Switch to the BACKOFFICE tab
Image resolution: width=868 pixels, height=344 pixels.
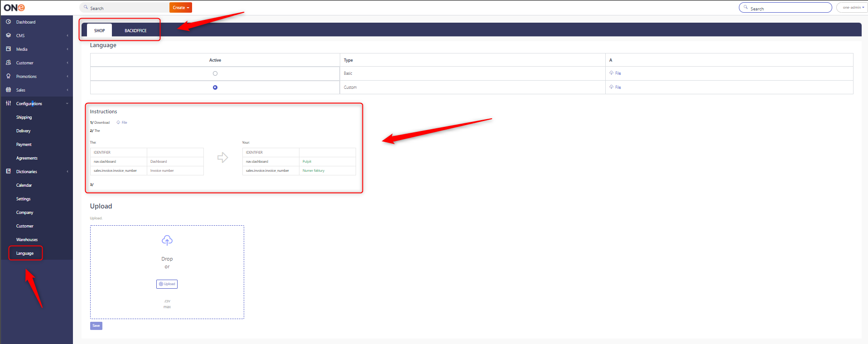pyautogui.click(x=135, y=30)
